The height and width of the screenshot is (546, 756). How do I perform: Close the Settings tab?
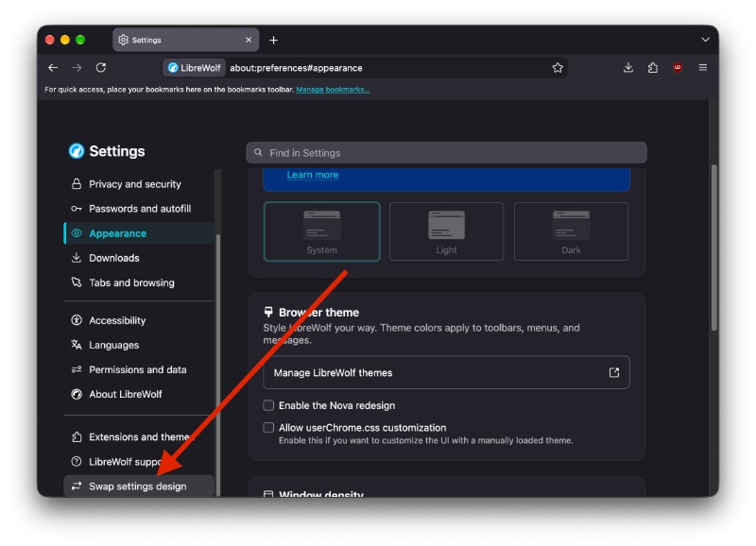(249, 40)
